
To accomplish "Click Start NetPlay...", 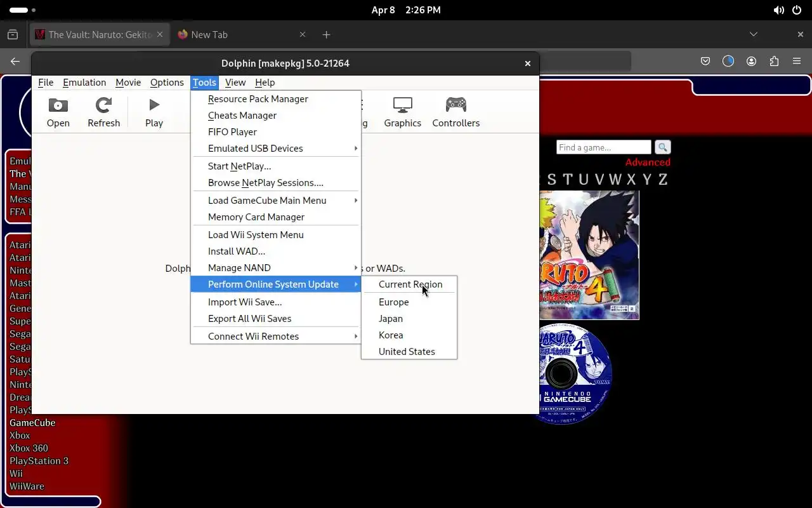I will coord(276,166).
